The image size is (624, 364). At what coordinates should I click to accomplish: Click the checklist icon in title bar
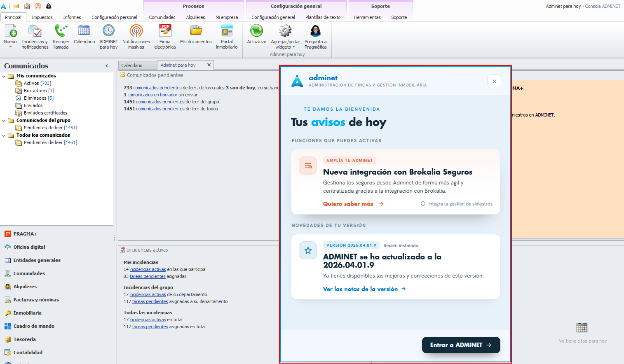tap(27, 6)
